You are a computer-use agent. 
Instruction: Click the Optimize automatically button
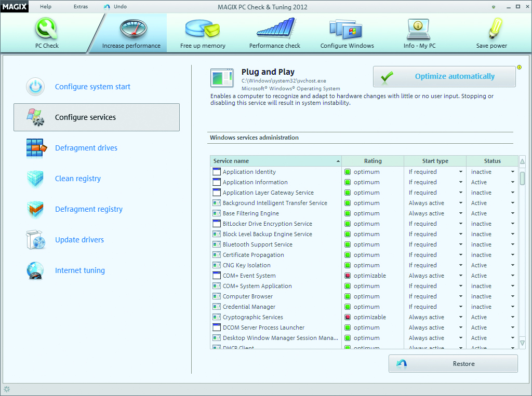coord(445,76)
